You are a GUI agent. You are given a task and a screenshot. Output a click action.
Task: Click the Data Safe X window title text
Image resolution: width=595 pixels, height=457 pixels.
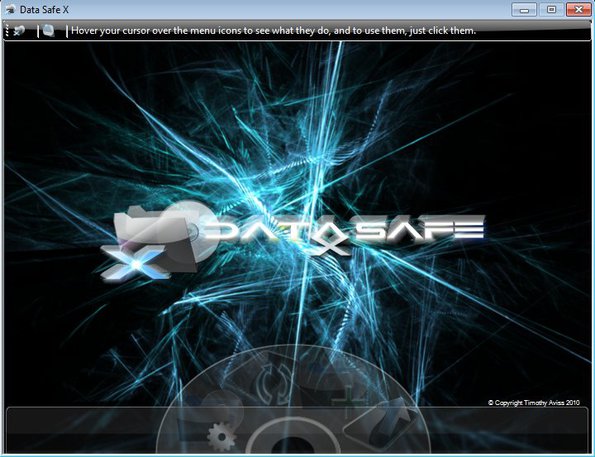(44, 10)
